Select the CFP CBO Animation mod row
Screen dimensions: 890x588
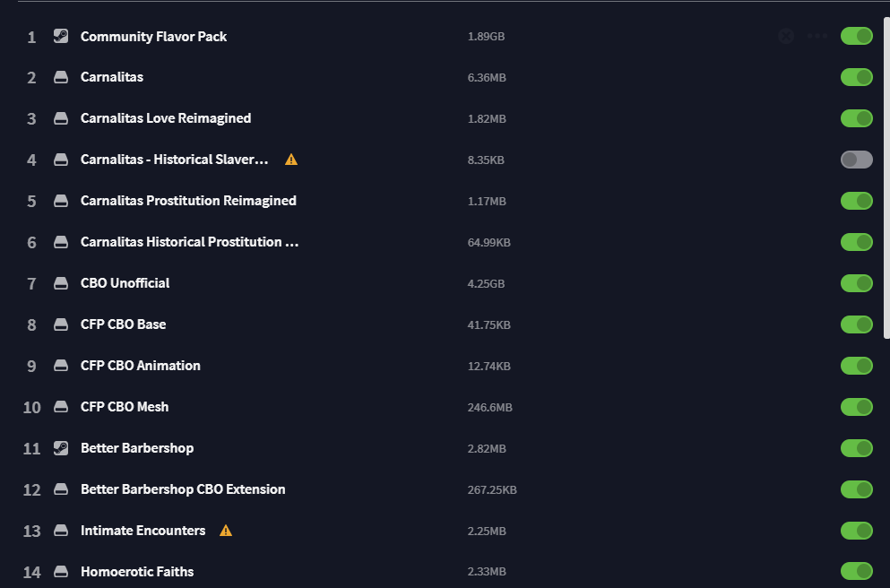448,366
